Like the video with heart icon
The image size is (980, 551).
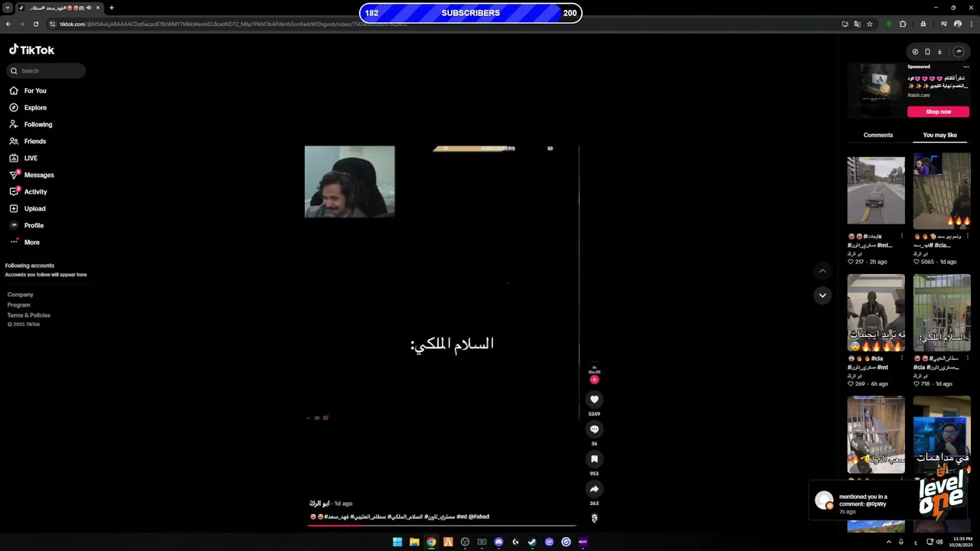[594, 399]
